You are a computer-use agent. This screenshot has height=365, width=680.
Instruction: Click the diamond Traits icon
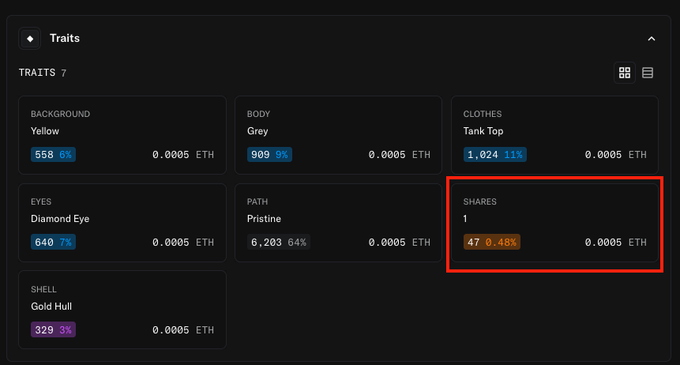point(30,39)
